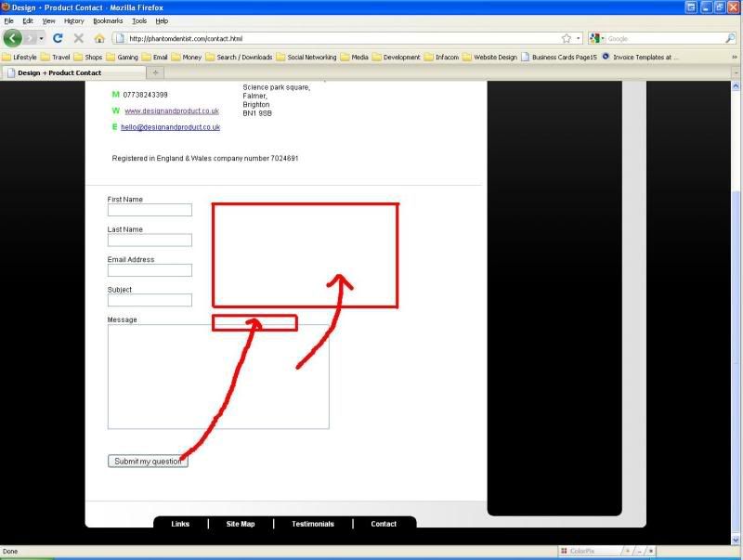Open the search engine selector dropdown
This screenshot has height=560, width=743.
click(x=597, y=38)
